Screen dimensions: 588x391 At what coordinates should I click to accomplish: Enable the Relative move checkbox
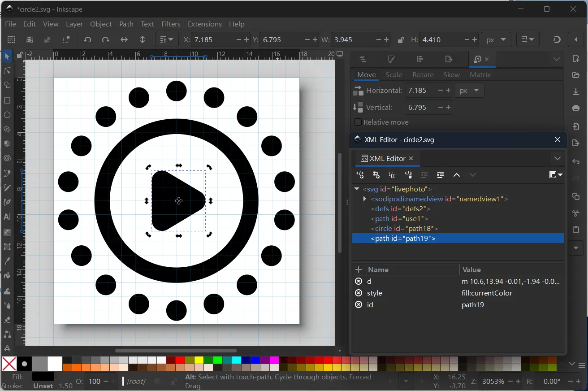pyautogui.click(x=358, y=122)
